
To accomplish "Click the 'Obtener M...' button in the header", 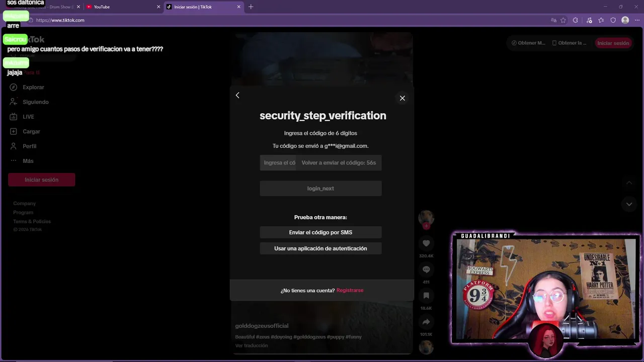I will click(x=528, y=43).
